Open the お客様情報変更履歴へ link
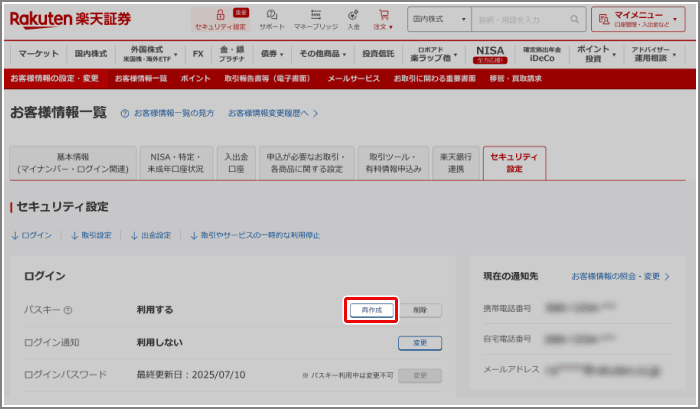Viewport: 700px width, 409px height. (x=272, y=114)
